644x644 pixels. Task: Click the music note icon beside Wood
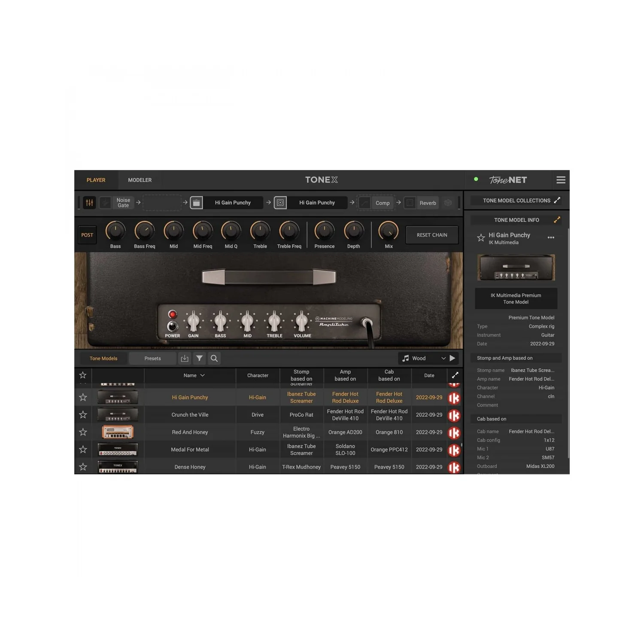pyautogui.click(x=405, y=358)
